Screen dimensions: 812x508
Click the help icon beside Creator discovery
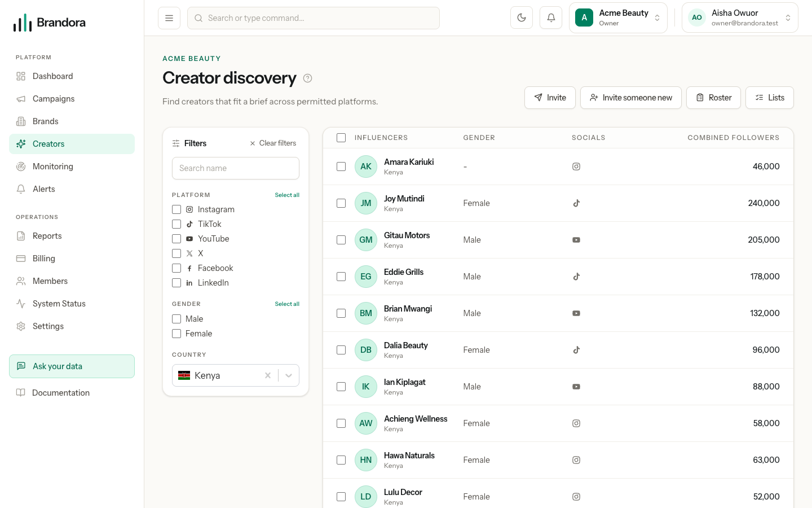(x=307, y=78)
